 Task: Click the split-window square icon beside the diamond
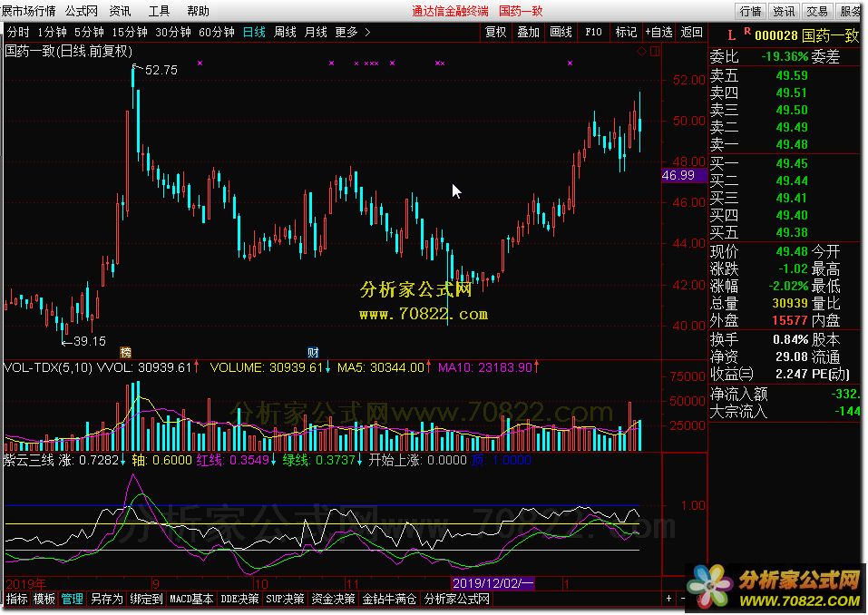(655, 51)
